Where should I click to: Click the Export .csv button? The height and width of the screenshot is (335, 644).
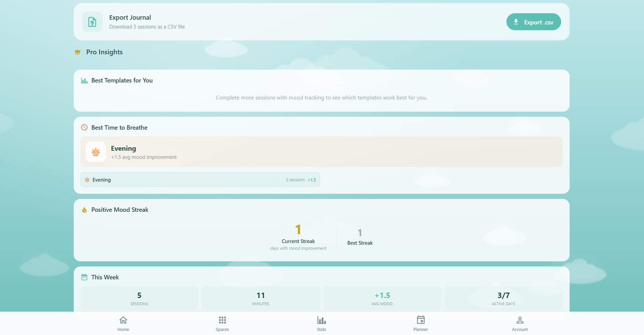pos(534,22)
